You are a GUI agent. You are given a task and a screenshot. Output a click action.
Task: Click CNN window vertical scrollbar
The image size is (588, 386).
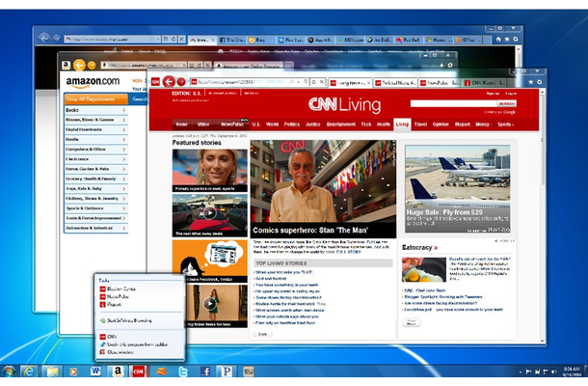click(543, 216)
